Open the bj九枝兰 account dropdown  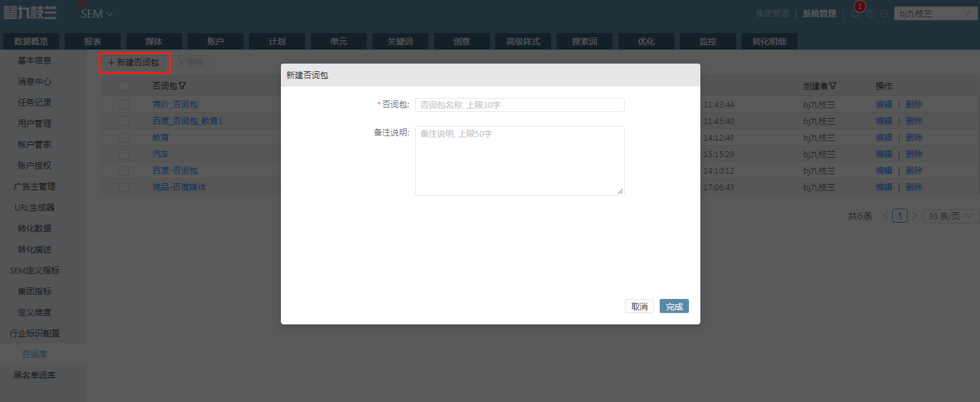tap(936, 13)
